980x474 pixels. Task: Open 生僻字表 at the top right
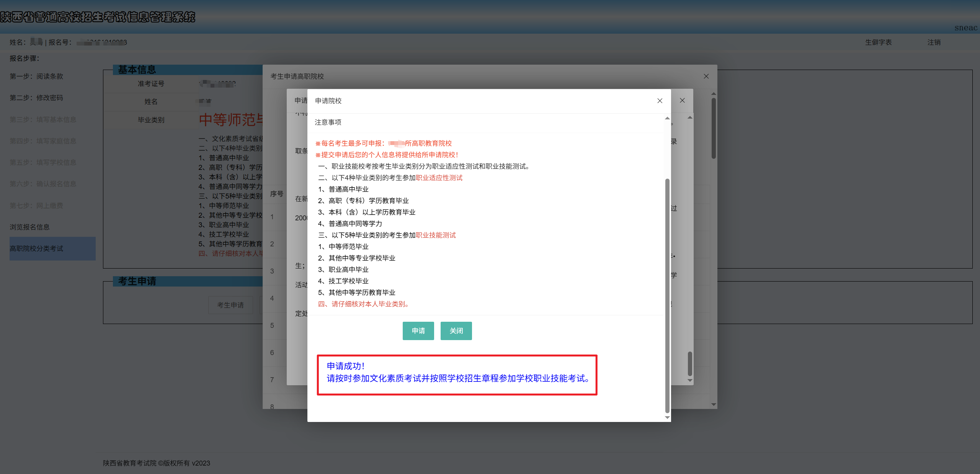click(x=879, y=42)
